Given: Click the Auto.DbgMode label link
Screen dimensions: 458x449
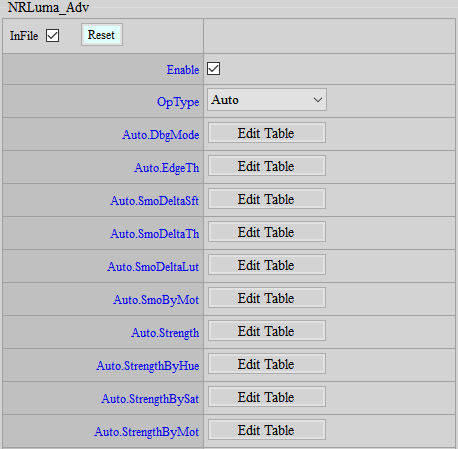Looking at the screenshot, I should tap(161, 135).
